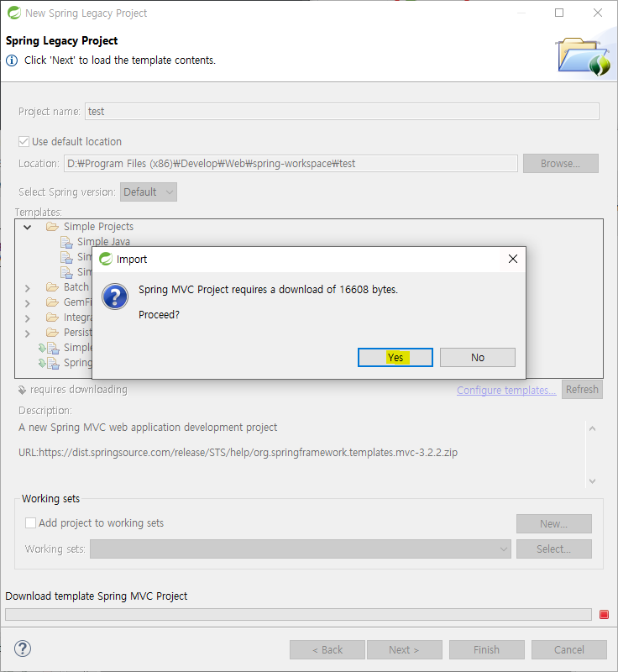This screenshot has width=618, height=672.
Task: Cancel the New Spring Legacy Project wizard
Action: (x=568, y=649)
